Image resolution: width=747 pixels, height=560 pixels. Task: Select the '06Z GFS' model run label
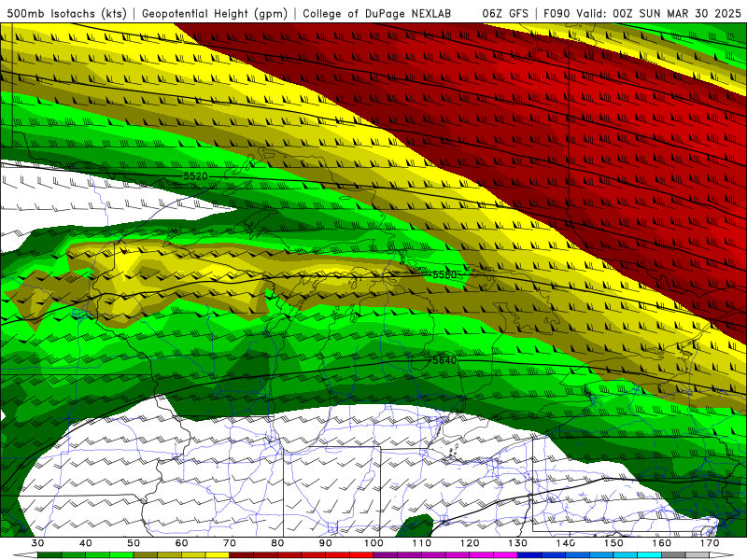505,13
